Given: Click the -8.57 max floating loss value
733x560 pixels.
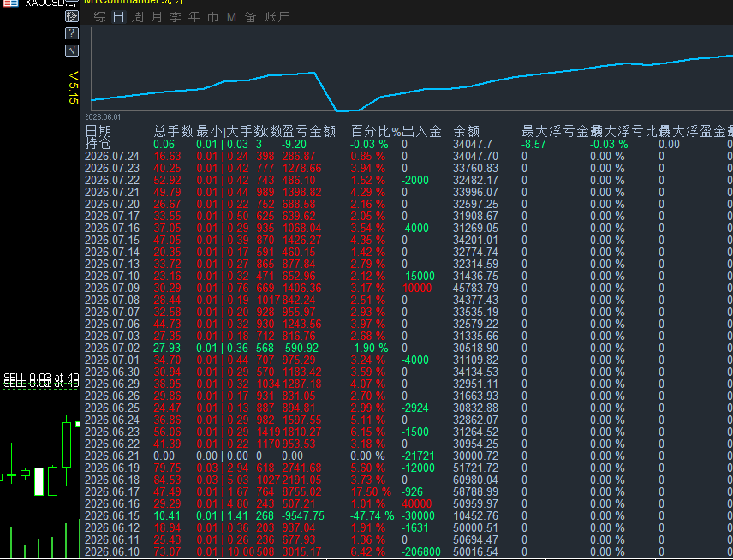Looking at the screenshot, I should point(533,145).
